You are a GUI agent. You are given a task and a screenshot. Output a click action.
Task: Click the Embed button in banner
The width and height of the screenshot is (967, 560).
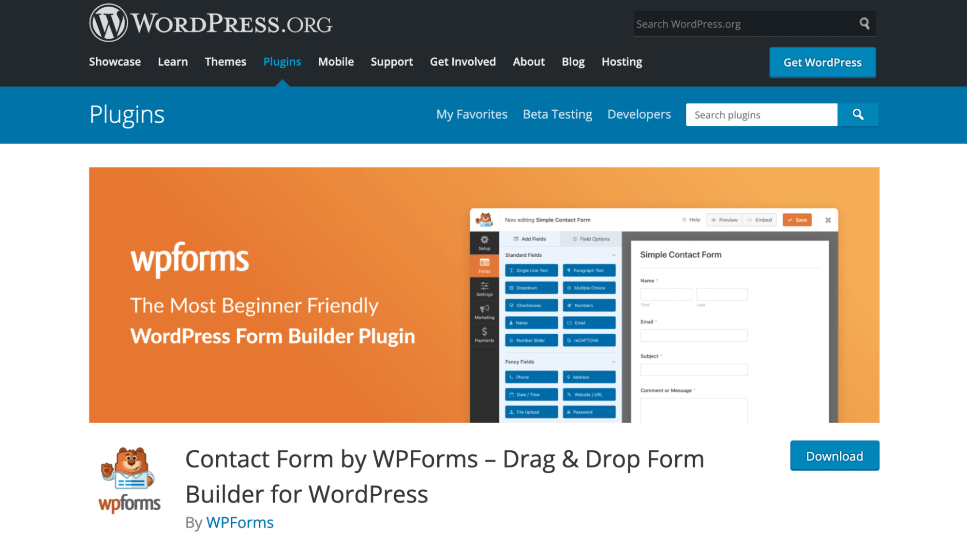tap(759, 220)
